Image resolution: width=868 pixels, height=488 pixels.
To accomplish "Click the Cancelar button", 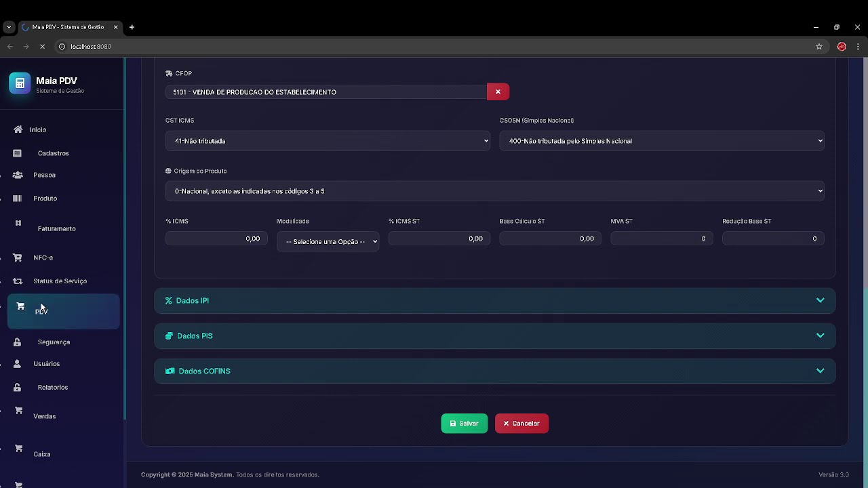I will [x=521, y=424].
